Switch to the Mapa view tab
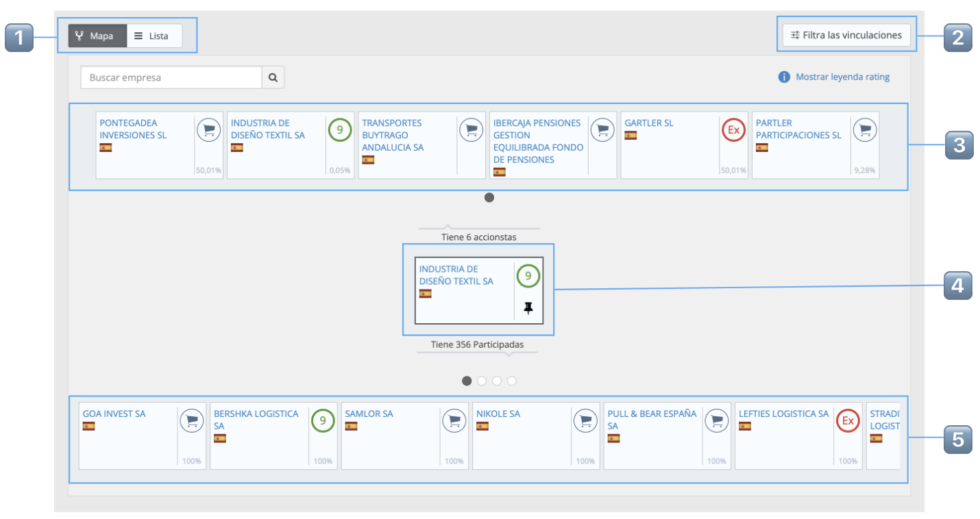 tap(97, 36)
